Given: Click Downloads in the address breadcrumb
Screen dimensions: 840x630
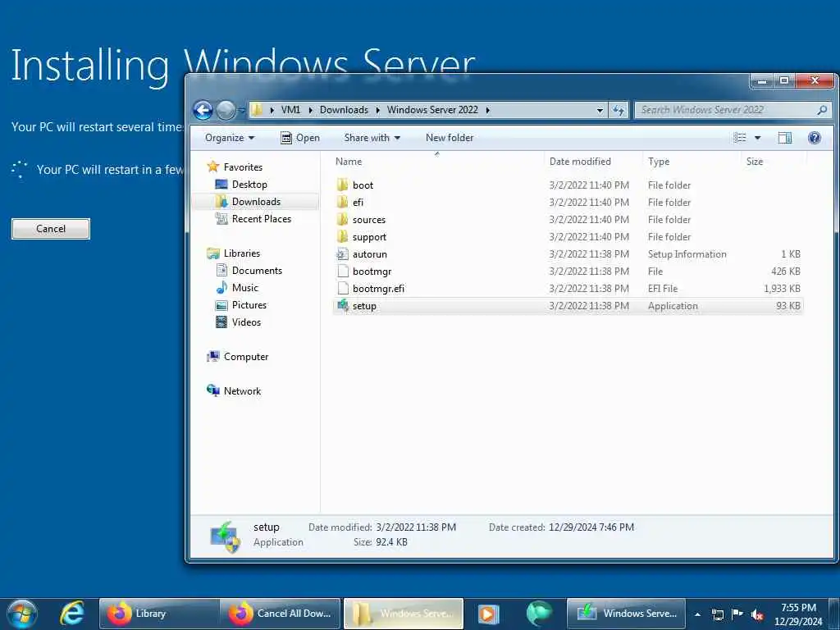Looking at the screenshot, I should (344, 110).
